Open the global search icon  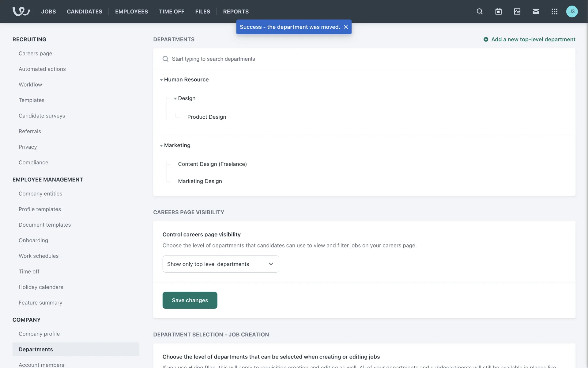click(480, 11)
